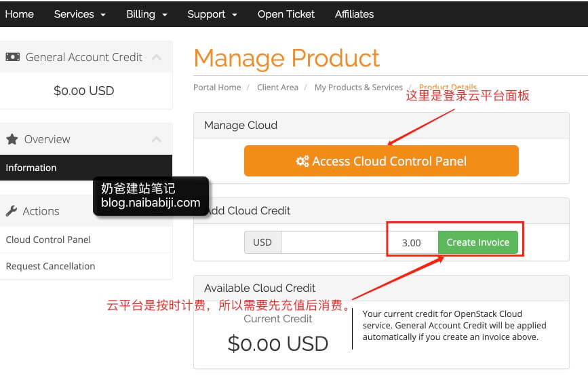Follow the Portal Home breadcrumb link
The width and height of the screenshot is (588, 378).
(x=217, y=88)
